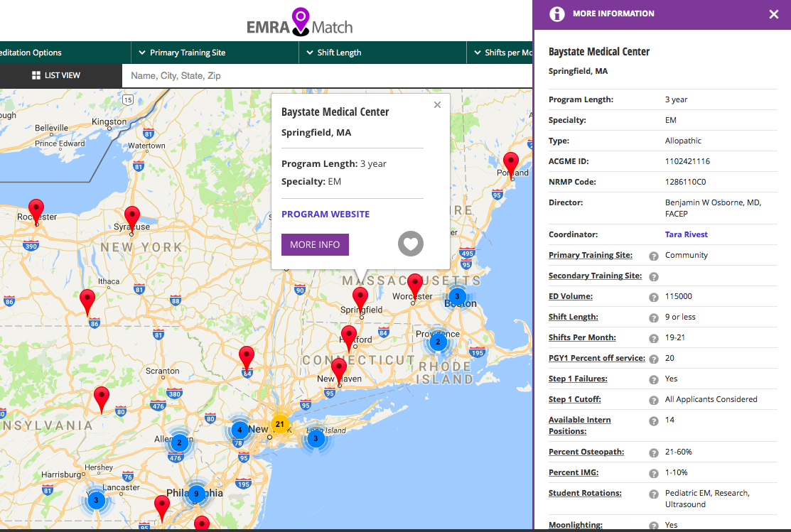791x532 pixels.
Task: Click the red map pin at Portland
Action: [511, 165]
